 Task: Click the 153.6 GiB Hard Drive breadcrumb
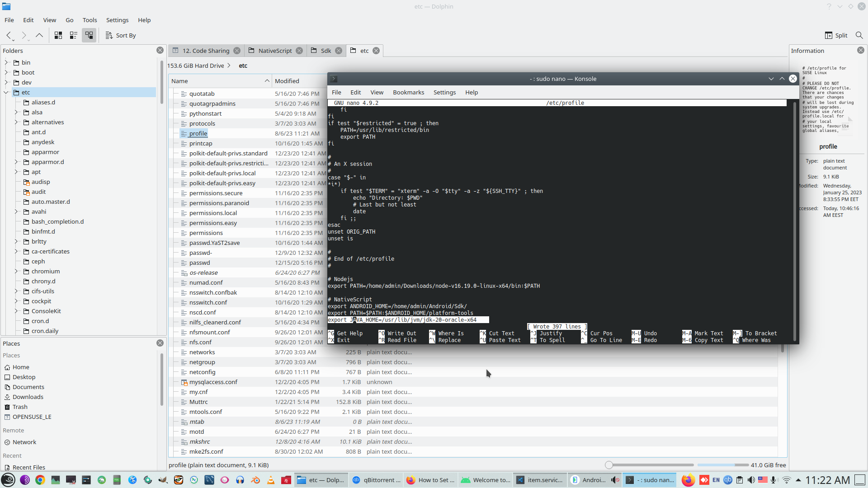(x=196, y=66)
